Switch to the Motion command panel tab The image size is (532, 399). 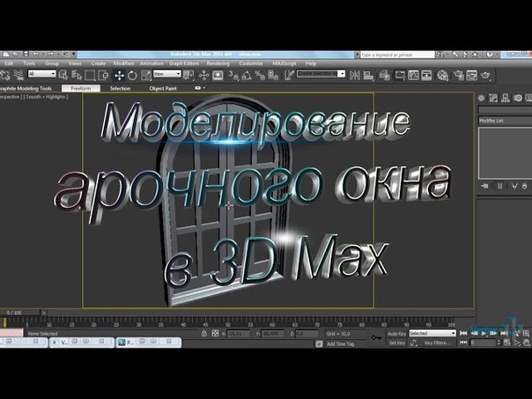(518, 98)
